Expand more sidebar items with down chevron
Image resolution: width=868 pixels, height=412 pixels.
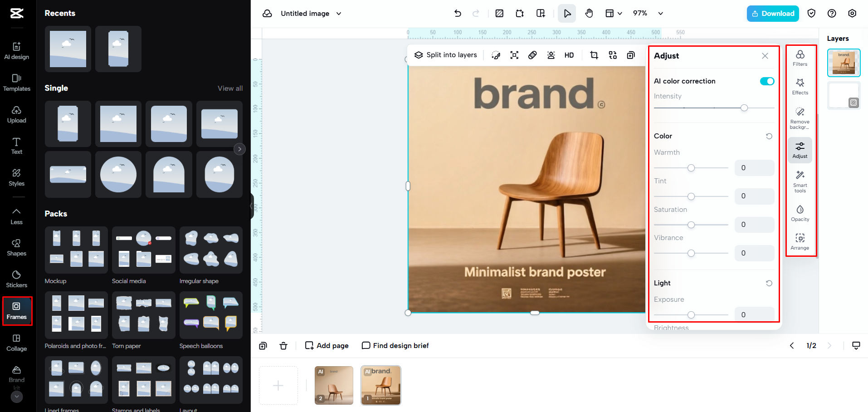click(x=17, y=397)
